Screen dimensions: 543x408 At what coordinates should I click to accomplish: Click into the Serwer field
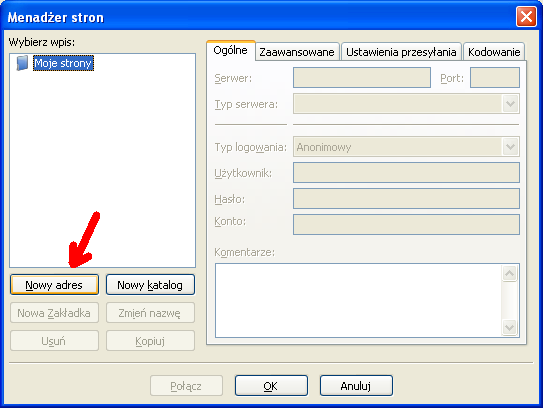click(x=362, y=78)
